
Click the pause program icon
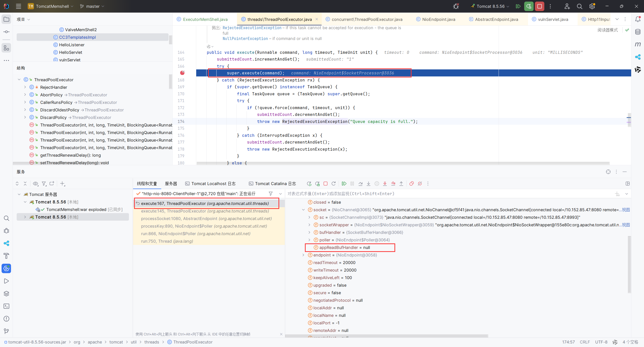coord(352,184)
